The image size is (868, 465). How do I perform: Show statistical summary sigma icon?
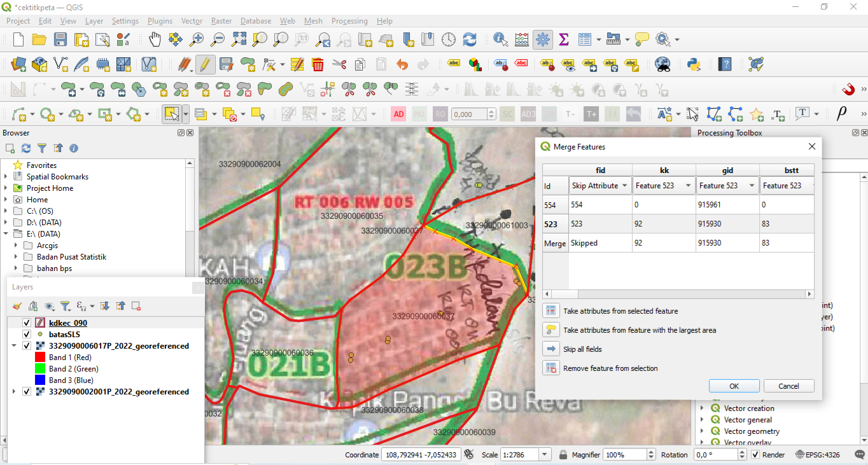564,39
